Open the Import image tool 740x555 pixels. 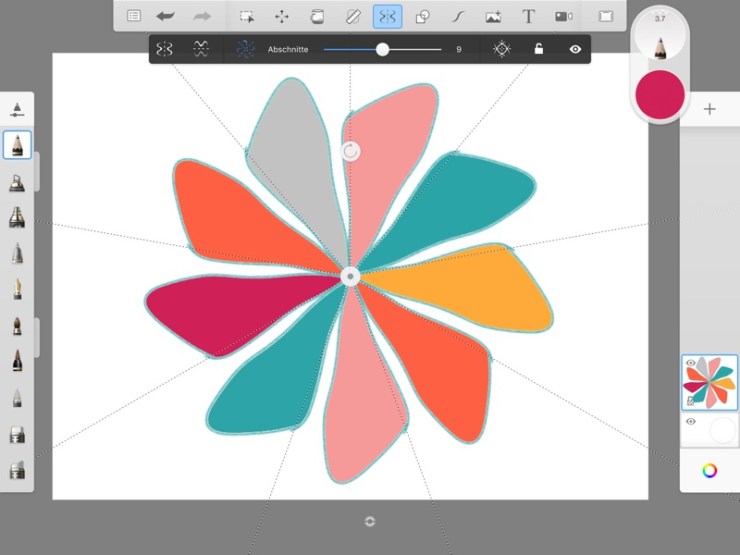[x=493, y=16]
